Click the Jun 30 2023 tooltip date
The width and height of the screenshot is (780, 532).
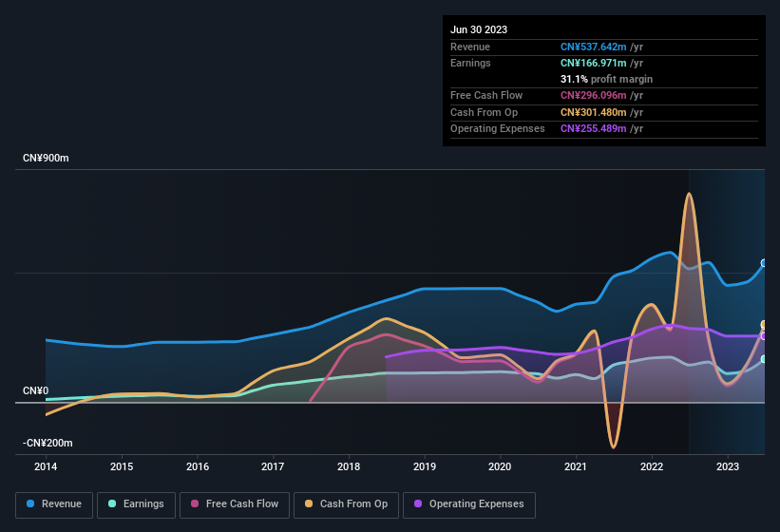479,29
